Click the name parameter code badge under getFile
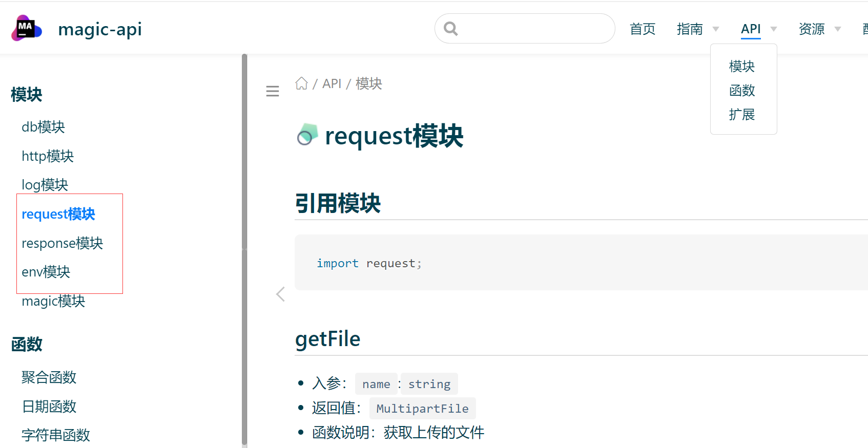This screenshot has height=448, width=868. pyautogui.click(x=376, y=383)
